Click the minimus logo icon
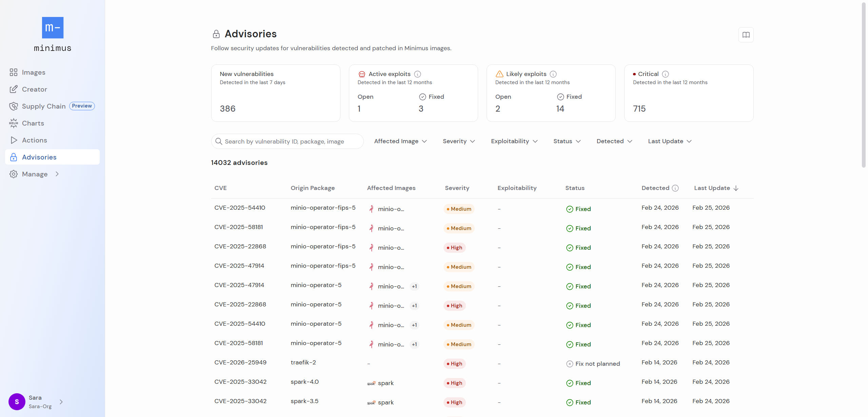Image resolution: width=868 pixels, height=417 pixels. coord(53,28)
